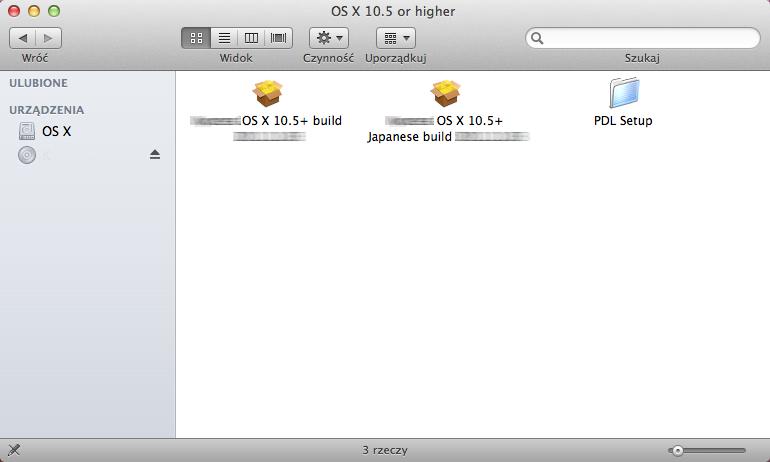Open the Czynność gear action menu
This screenshot has height=462, width=770.
329,38
